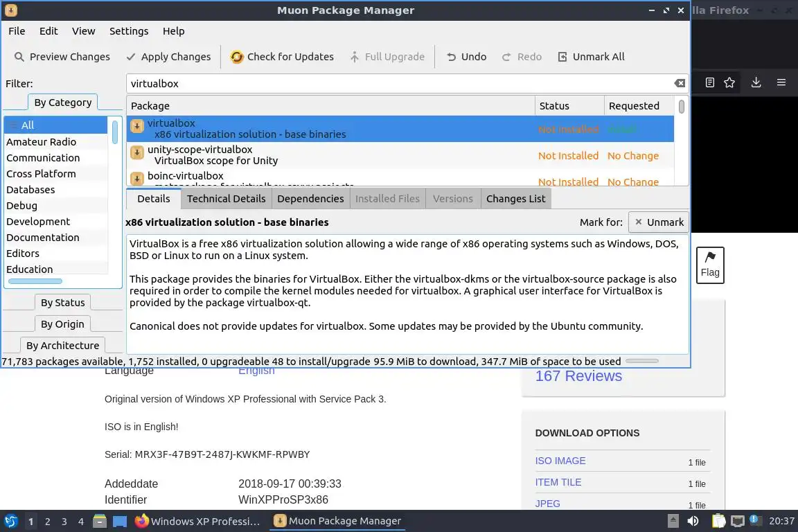
Task: Select the Communication category
Action: tap(56, 158)
